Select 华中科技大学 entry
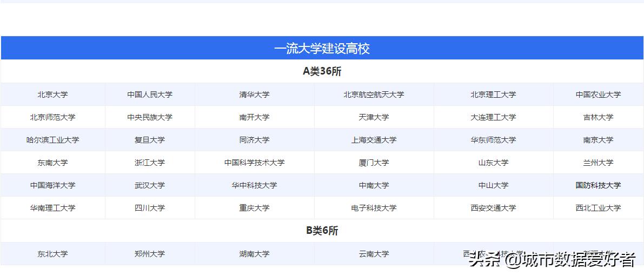The height and width of the screenshot is (276, 644). 255,185
